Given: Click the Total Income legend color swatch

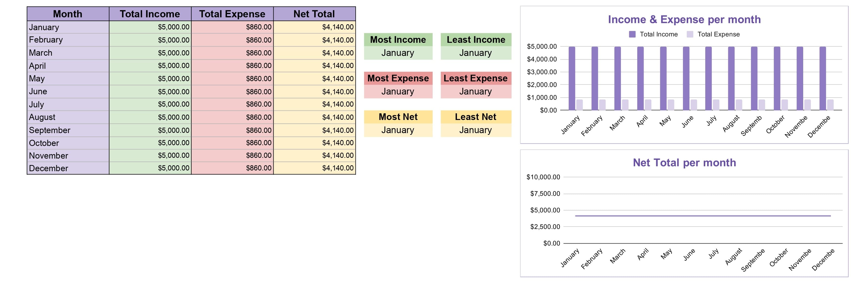Looking at the screenshot, I should click(x=632, y=34).
